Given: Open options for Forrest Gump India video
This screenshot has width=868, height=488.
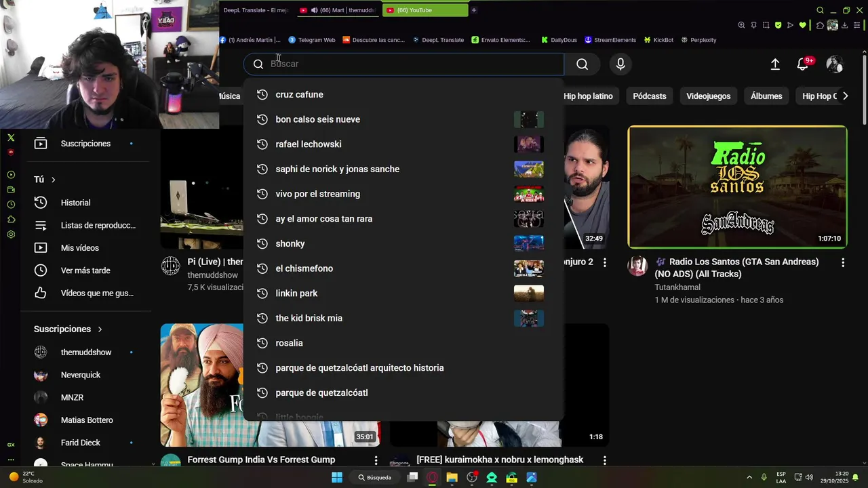Looking at the screenshot, I should point(376,460).
